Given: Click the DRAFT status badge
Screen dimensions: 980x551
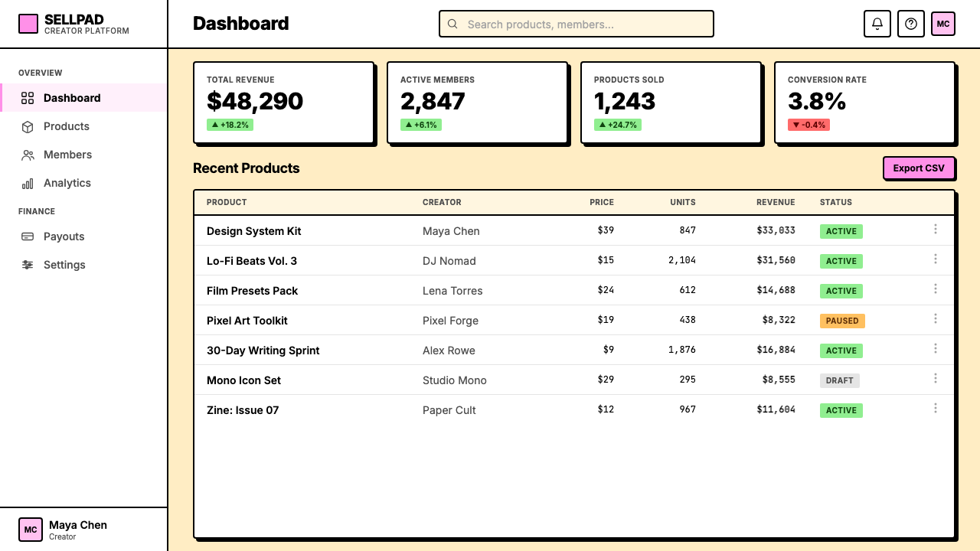Looking at the screenshot, I should point(840,380).
